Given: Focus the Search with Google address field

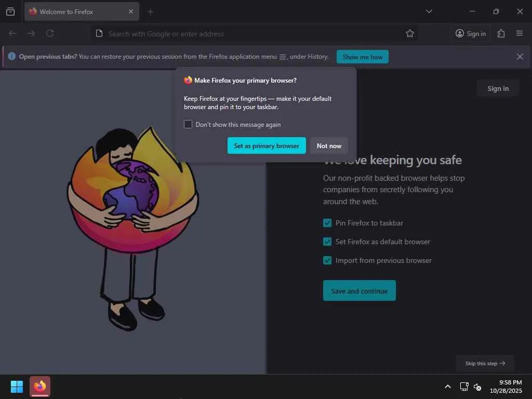Looking at the screenshot, I should coord(254,34).
